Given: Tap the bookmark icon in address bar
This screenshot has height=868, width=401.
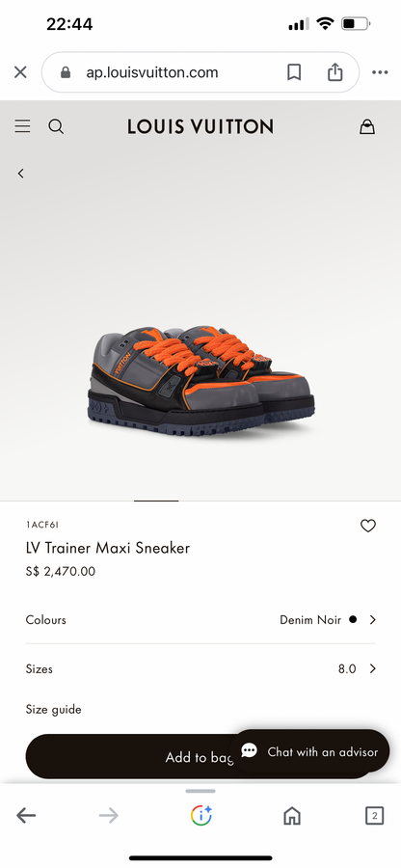Looking at the screenshot, I should [x=294, y=72].
